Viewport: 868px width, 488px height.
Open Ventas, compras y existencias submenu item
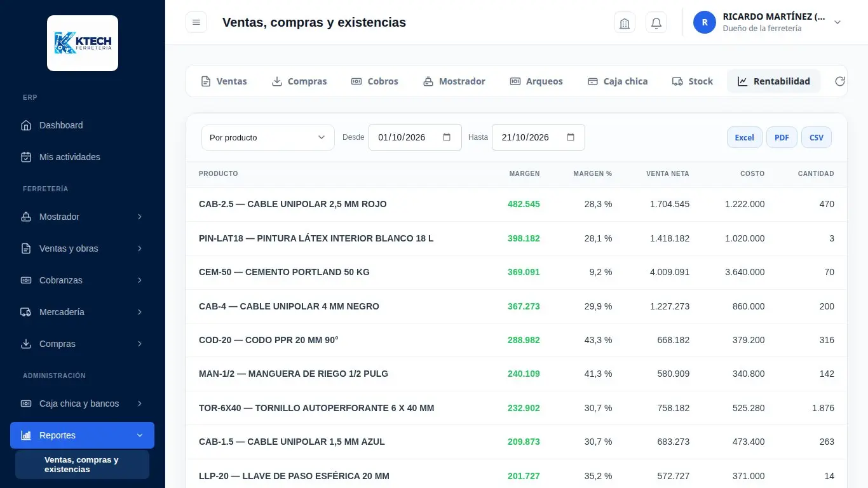tap(83, 464)
